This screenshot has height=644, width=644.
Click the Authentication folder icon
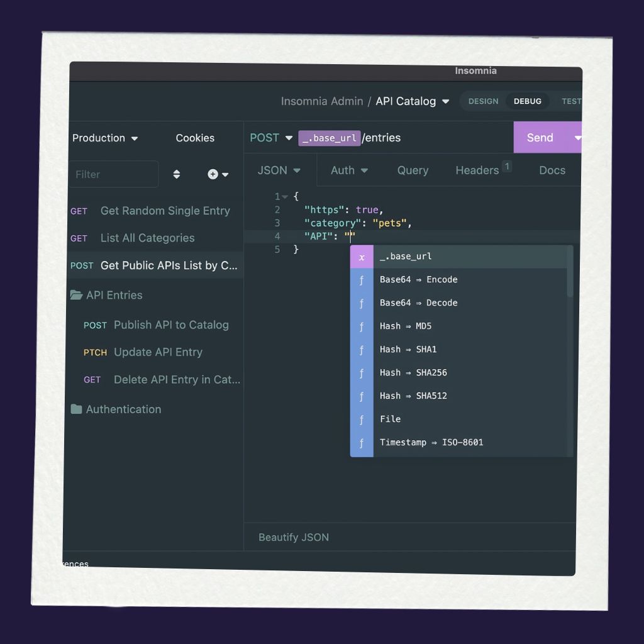click(x=76, y=409)
